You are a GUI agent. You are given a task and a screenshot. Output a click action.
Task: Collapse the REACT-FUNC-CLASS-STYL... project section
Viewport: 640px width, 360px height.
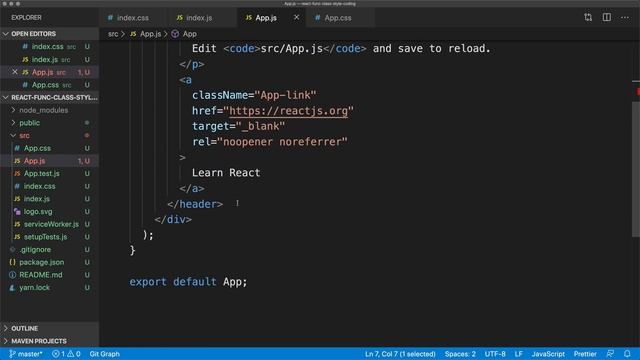pyautogui.click(x=49, y=98)
